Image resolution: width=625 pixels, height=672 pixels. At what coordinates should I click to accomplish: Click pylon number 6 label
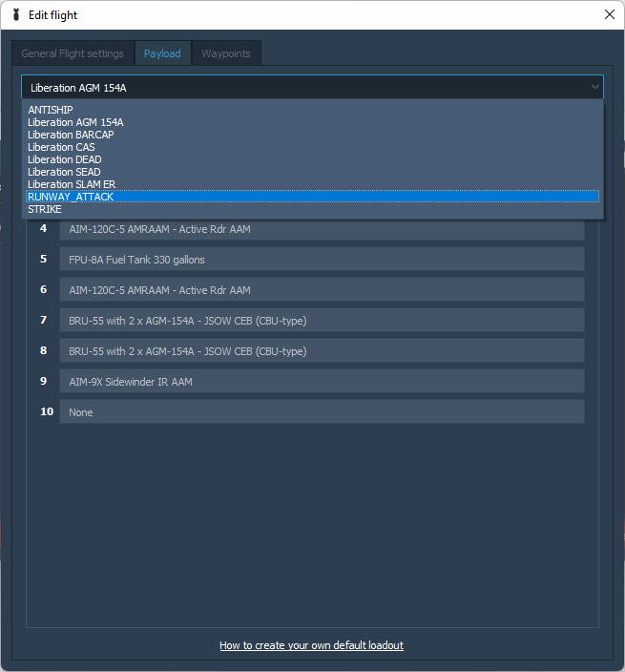click(x=43, y=289)
